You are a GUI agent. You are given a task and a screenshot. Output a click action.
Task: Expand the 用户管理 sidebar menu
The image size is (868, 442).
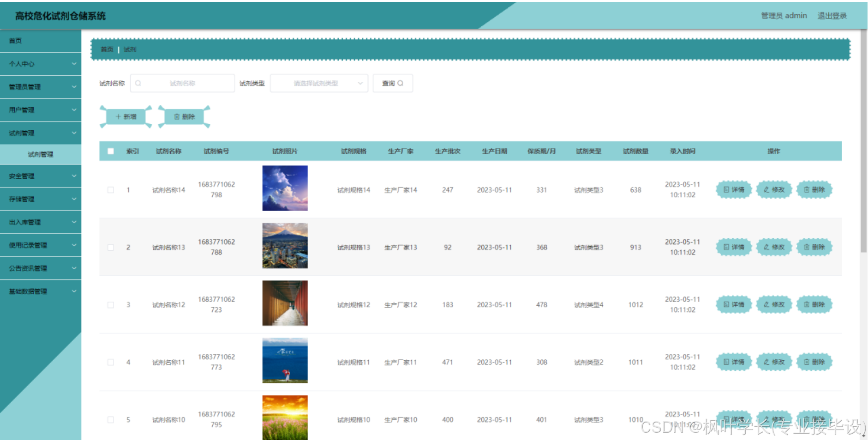(41, 110)
